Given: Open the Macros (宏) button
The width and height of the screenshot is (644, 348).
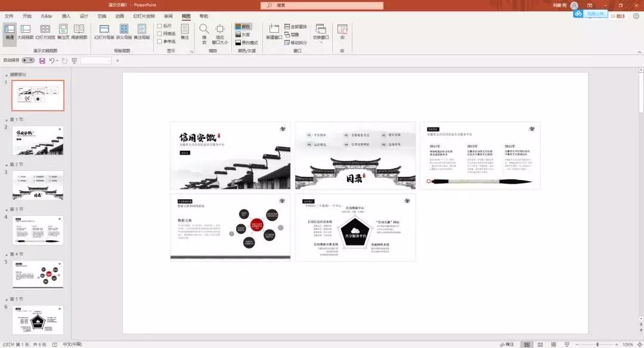Looking at the screenshot, I should [x=342, y=32].
